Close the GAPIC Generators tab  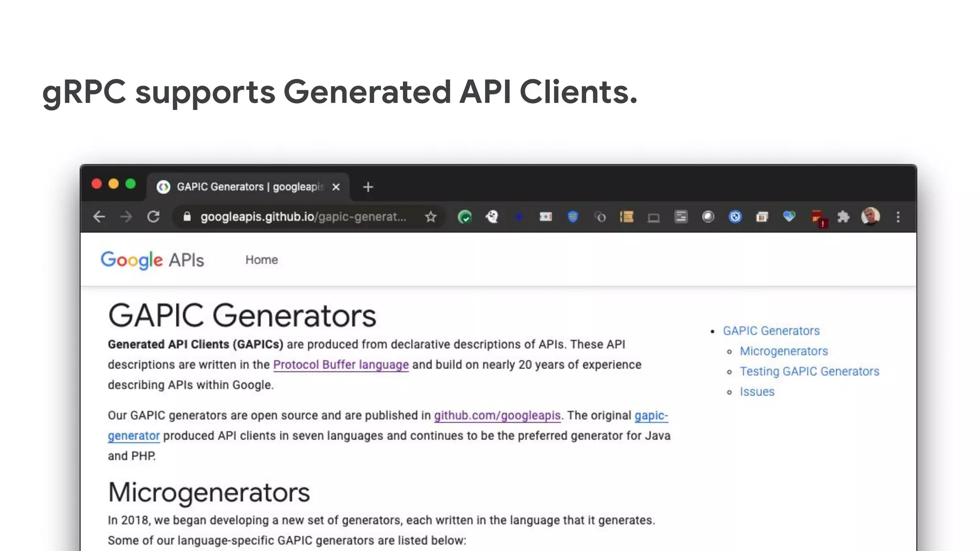(336, 187)
